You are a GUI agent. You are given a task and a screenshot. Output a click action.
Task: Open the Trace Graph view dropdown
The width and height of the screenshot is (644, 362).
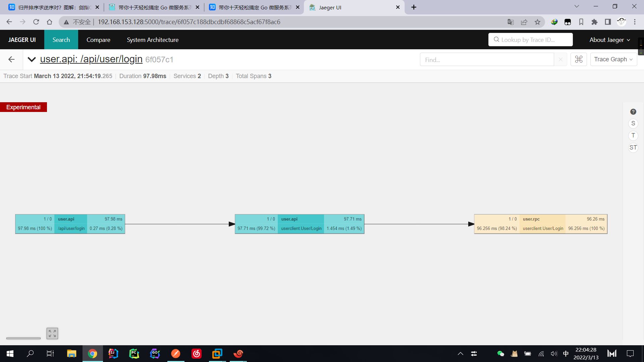coord(613,59)
